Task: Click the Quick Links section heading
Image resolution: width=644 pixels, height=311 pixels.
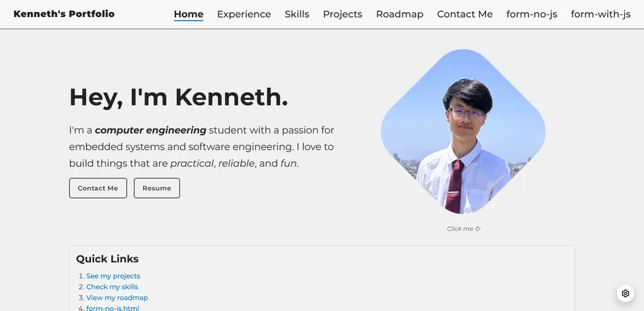Action: click(107, 259)
